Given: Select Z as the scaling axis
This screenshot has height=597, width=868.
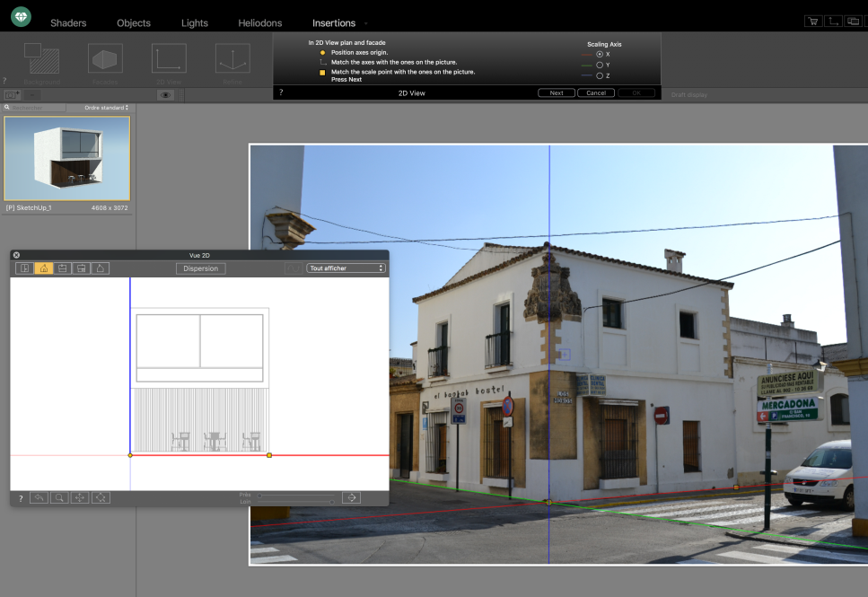Looking at the screenshot, I should 600,76.
